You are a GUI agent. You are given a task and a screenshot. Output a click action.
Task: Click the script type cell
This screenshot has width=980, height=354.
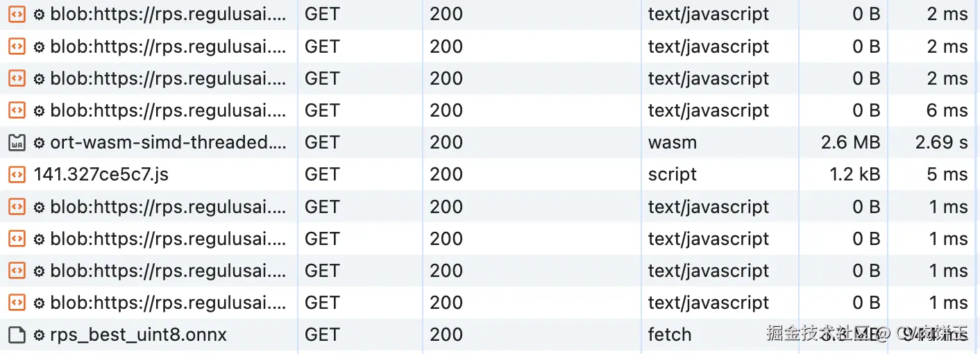pyautogui.click(x=673, y=174)
